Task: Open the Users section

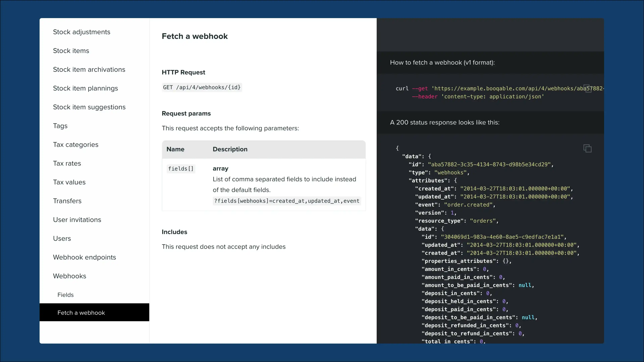Action: [x=62, y=238]
